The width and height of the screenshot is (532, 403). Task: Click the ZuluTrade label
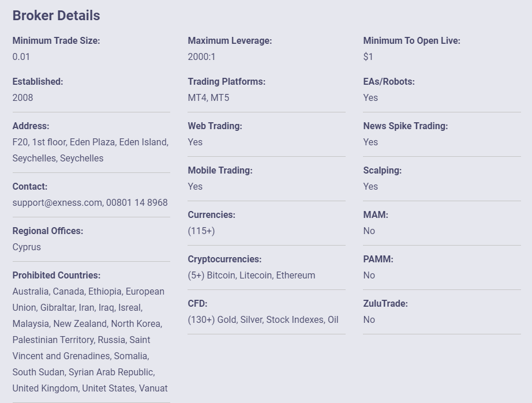click(385, 304)
